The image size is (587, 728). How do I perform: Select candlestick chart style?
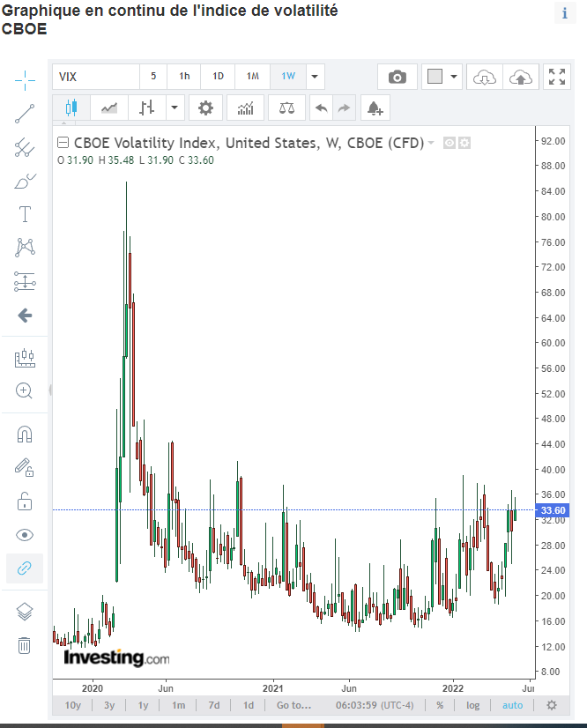(71, 108)
